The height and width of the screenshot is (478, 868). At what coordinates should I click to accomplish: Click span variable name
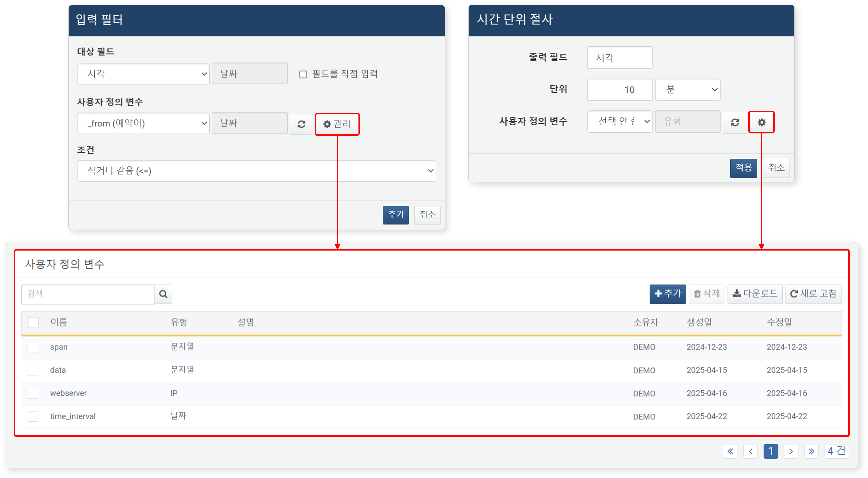tap(59, 347)
